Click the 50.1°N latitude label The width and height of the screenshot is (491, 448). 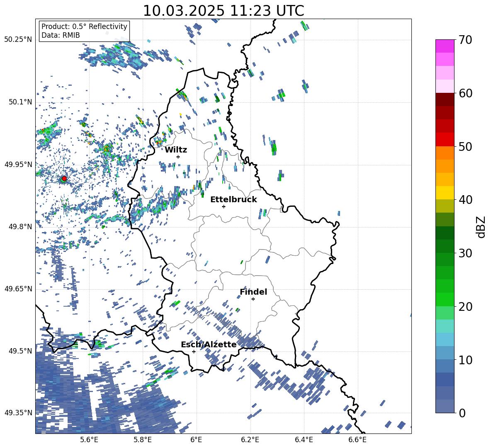20,102
